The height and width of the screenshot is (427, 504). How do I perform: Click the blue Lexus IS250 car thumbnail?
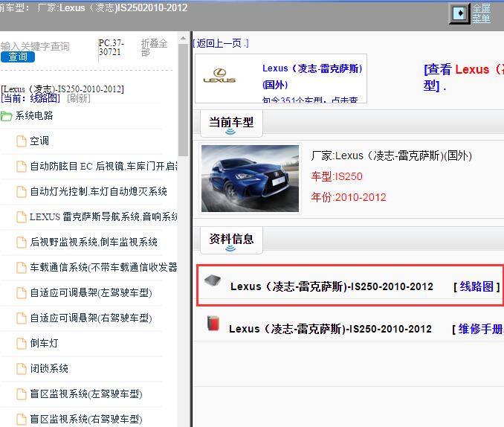(x=250, y=179)
